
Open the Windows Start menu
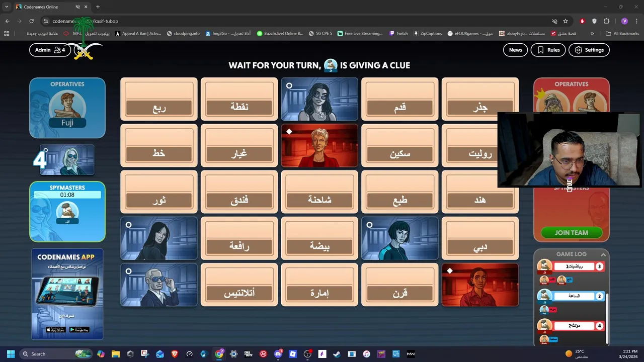coord(11,354)
